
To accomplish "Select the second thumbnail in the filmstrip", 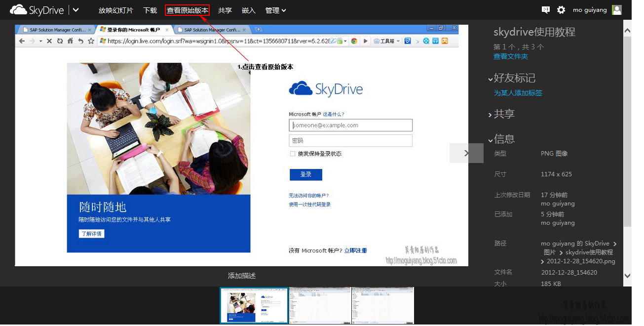I will pyautogui.click(x=320, y=305).
